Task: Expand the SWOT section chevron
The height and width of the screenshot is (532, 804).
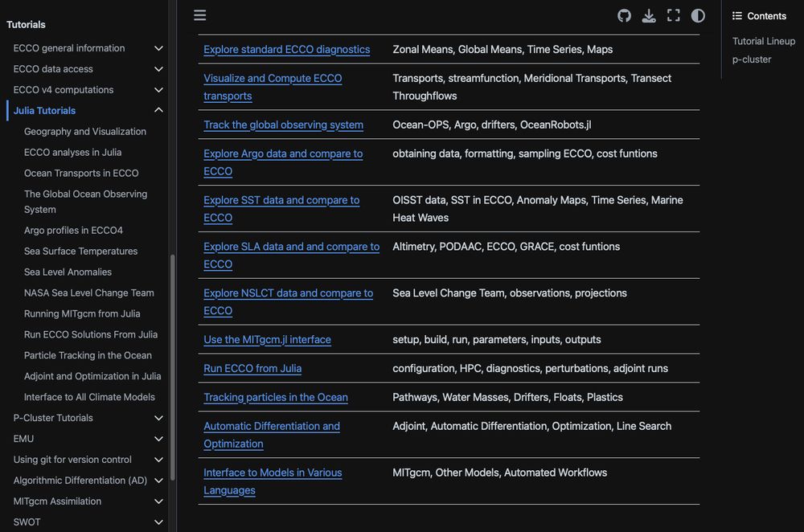Action: coord(158,522)
